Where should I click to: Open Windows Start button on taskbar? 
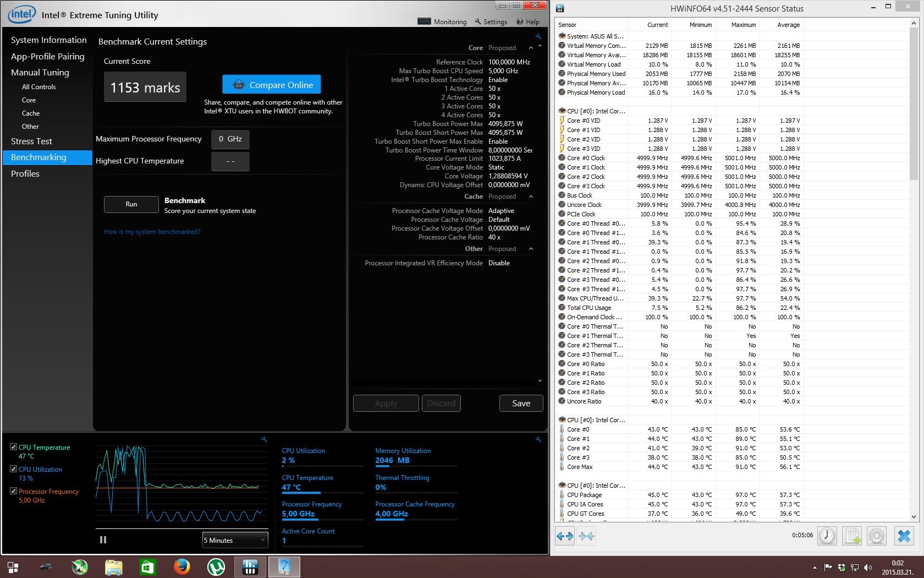pyautogui.click(x=13, y=567)
